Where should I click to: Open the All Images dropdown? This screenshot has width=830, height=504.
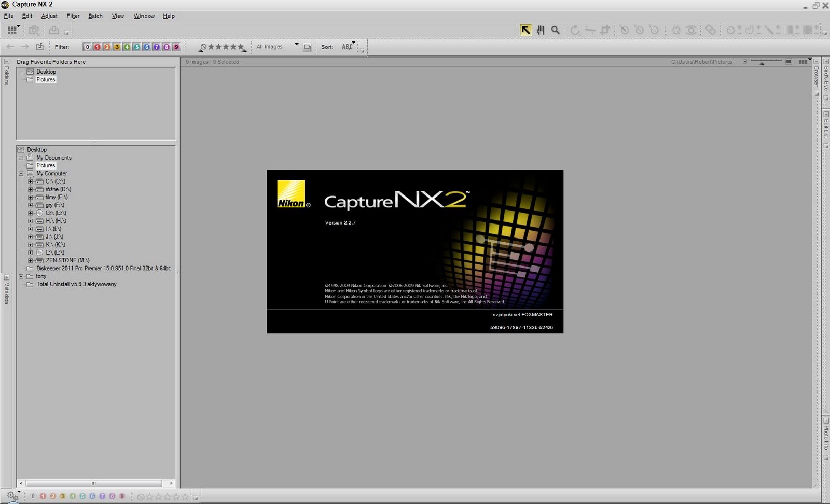276,47
